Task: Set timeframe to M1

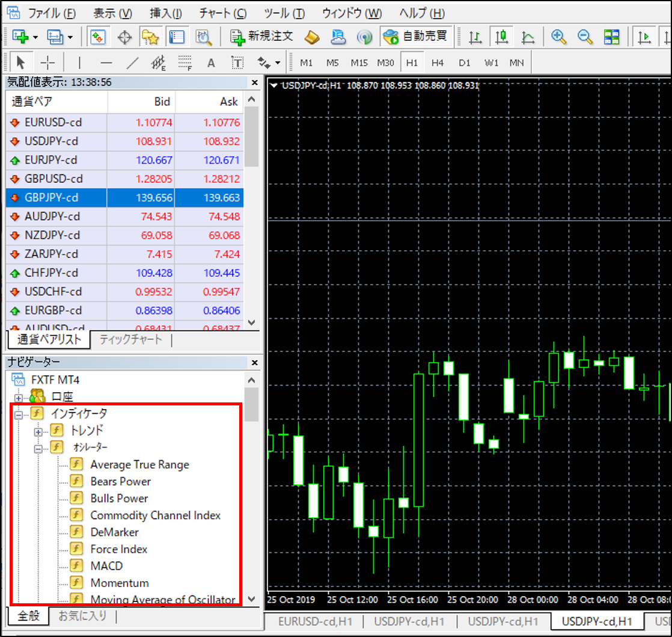Action: [x=306, y=63]
